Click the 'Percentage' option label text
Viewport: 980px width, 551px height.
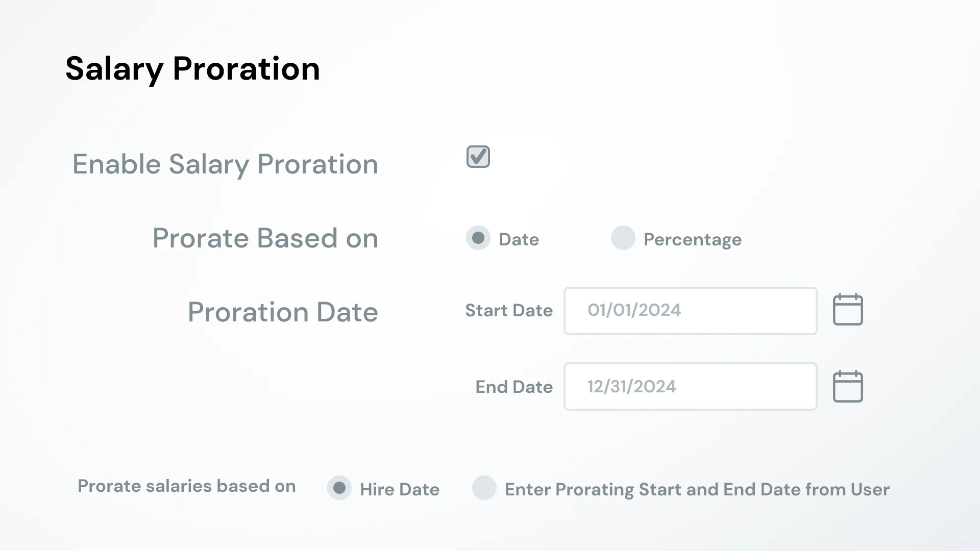pyautogui.click(x=693, y=239)
